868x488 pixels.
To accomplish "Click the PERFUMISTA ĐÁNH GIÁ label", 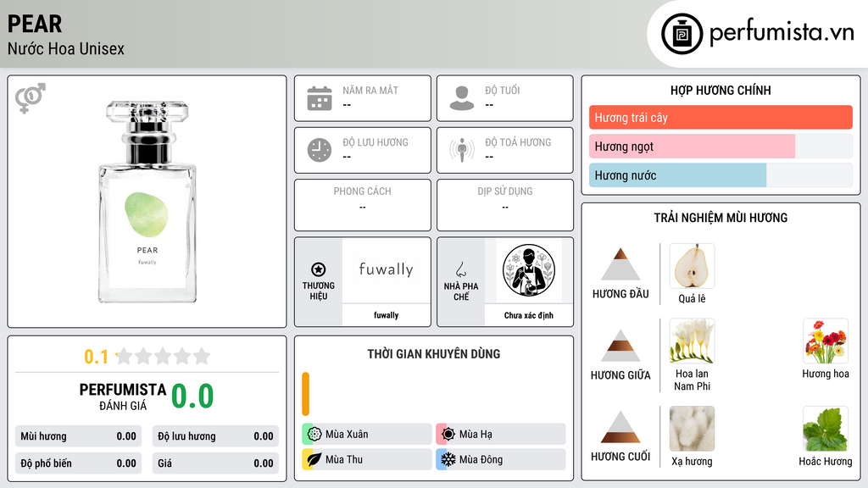I will [x=122, y=396].
